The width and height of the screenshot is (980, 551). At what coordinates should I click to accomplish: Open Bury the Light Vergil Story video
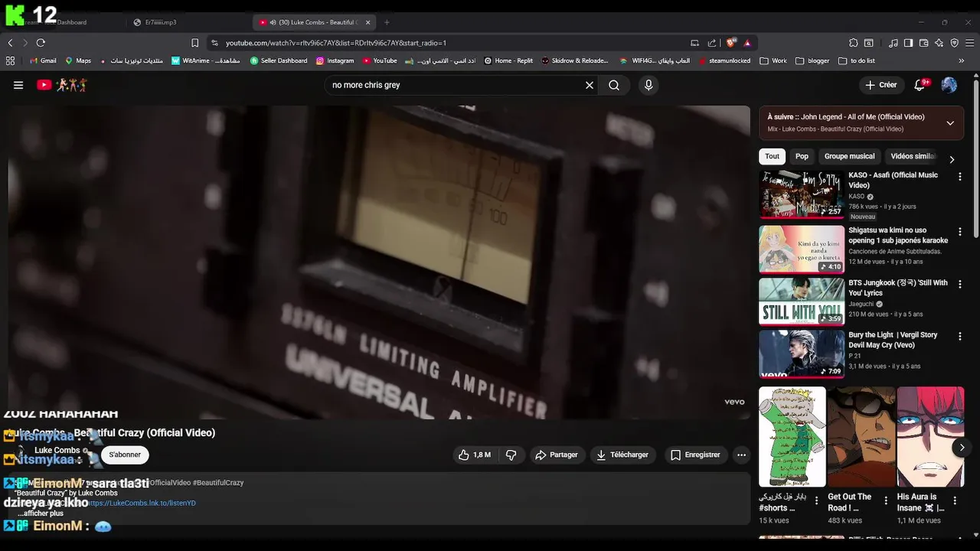coord(802,354)
